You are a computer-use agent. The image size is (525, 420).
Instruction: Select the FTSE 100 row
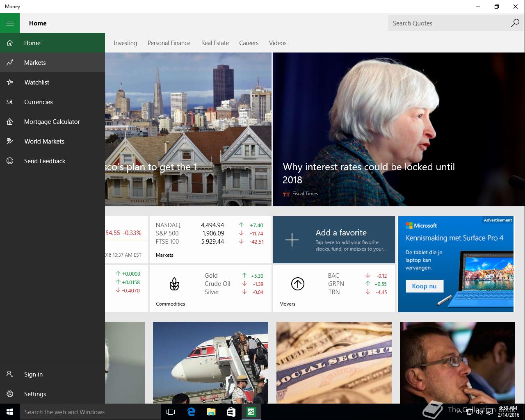pos(210,241)
